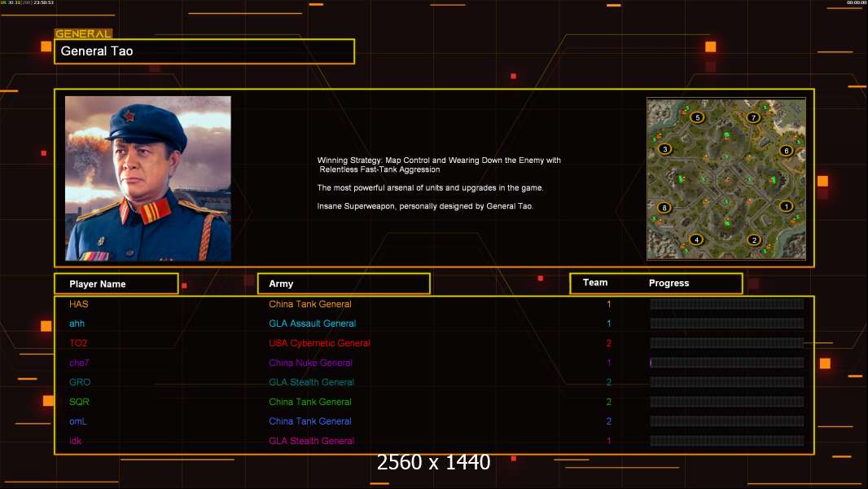
Task: Click the Player Name column header
Action: [116, 284]
